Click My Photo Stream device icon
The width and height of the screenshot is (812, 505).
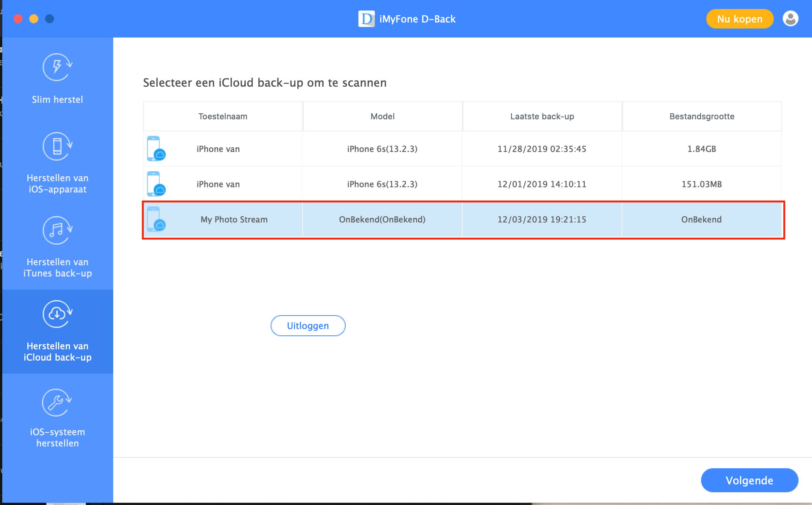pyautogui.click(x=156, y=219)
